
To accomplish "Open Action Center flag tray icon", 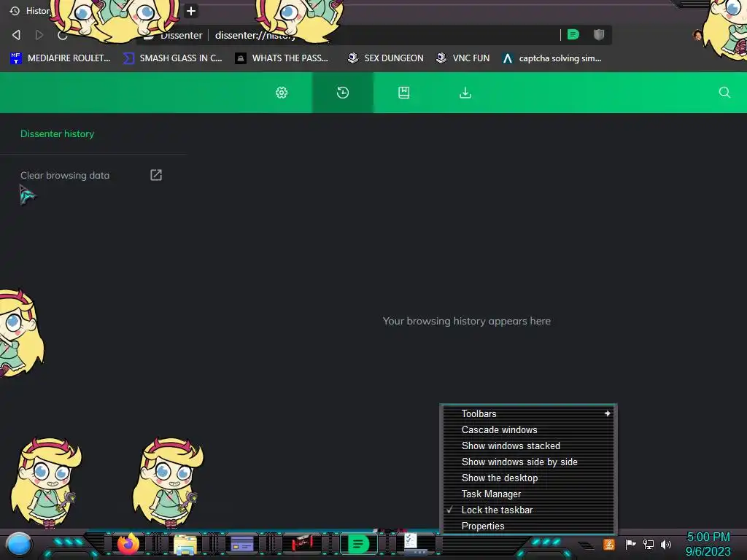I will click(630, 544).
